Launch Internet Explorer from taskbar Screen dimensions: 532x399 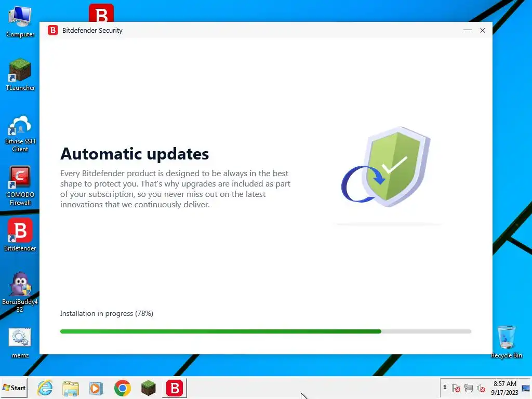45,388
